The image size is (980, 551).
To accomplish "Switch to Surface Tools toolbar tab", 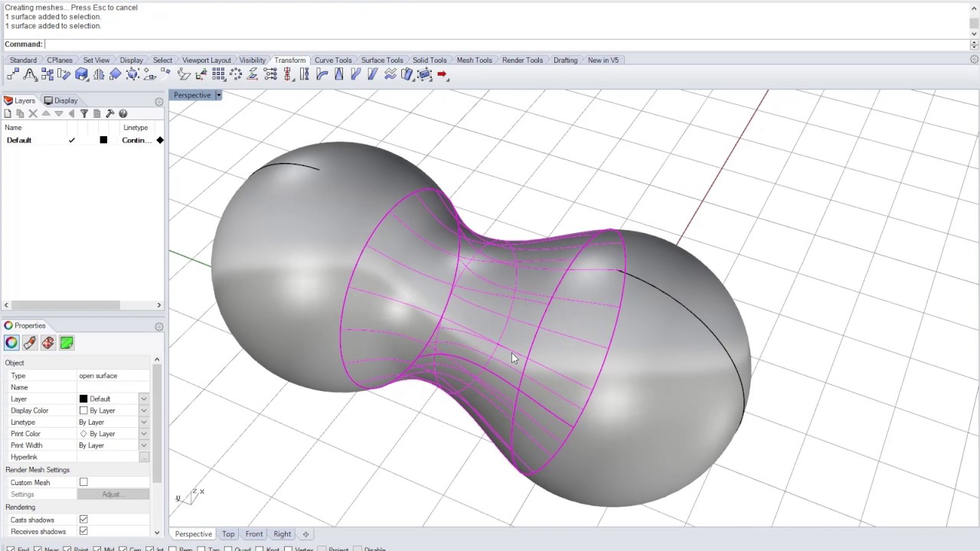I will click(382, 60).
